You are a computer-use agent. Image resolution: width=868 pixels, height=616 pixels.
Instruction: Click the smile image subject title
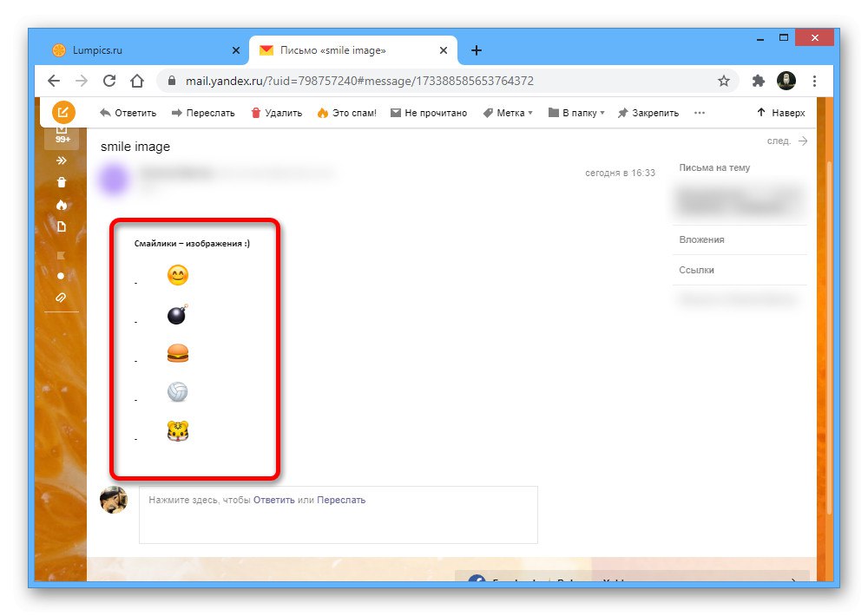point(135,147)
